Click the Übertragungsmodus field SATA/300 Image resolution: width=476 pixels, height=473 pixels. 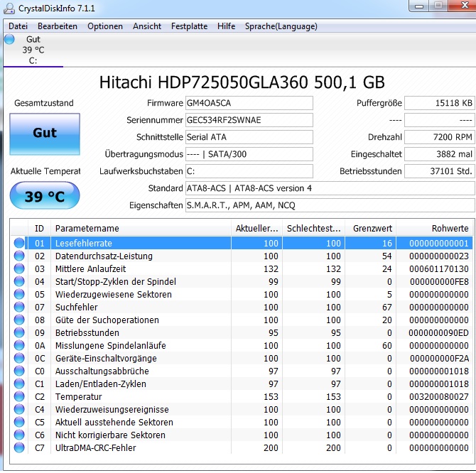click(x=249, y=154)
